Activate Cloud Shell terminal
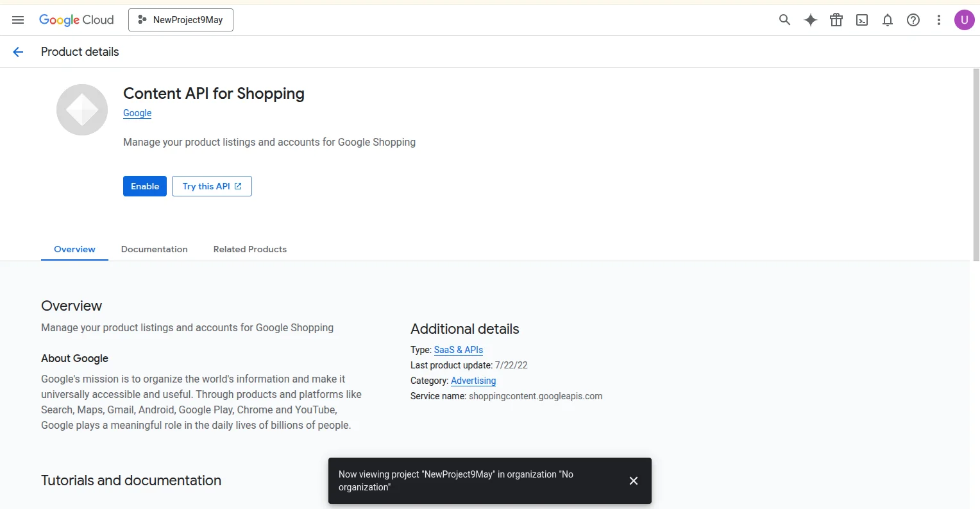The image size is (980, 509). tap(861, 20)
